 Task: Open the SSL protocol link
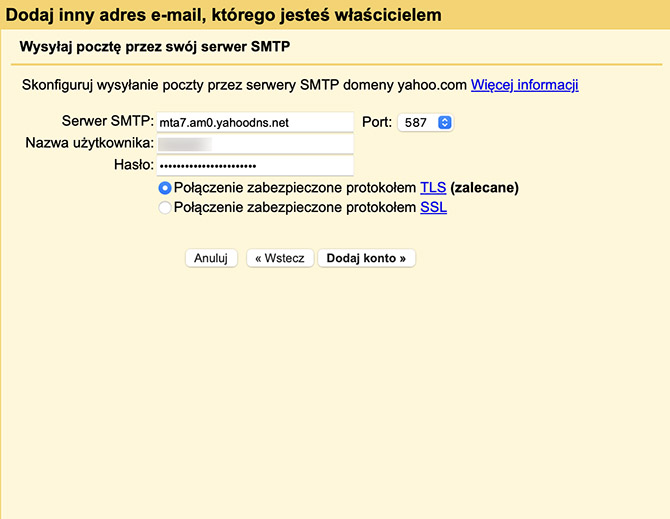point(433,207)
